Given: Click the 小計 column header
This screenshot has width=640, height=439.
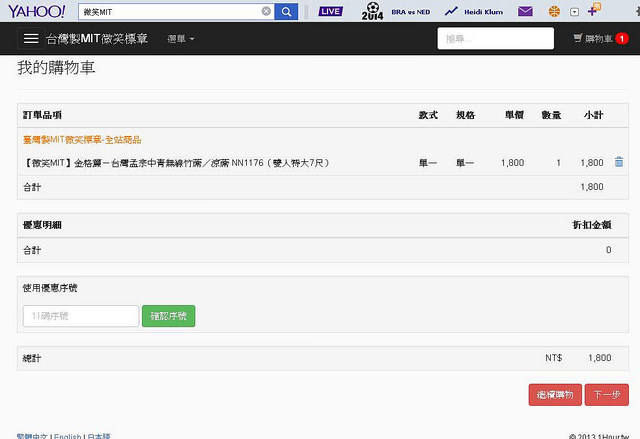Looking at the screenshot, I should (593, 115).
